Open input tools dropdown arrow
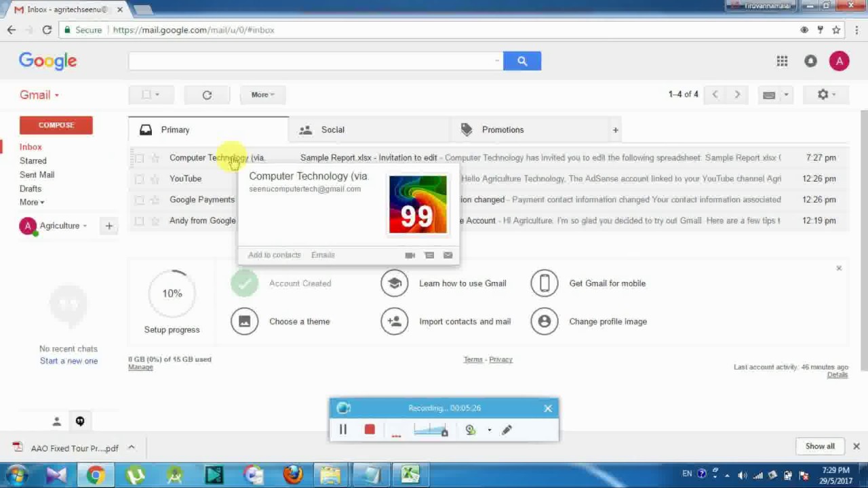 (786, 95)
